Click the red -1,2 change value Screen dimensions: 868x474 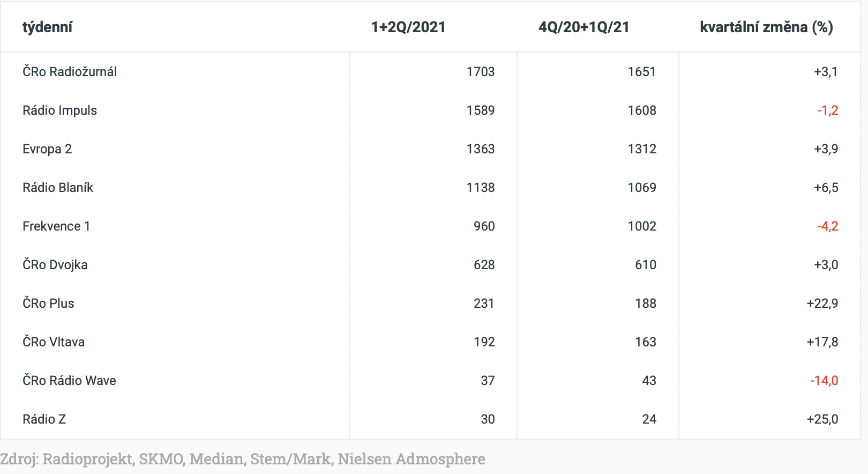tap(827, 110)
